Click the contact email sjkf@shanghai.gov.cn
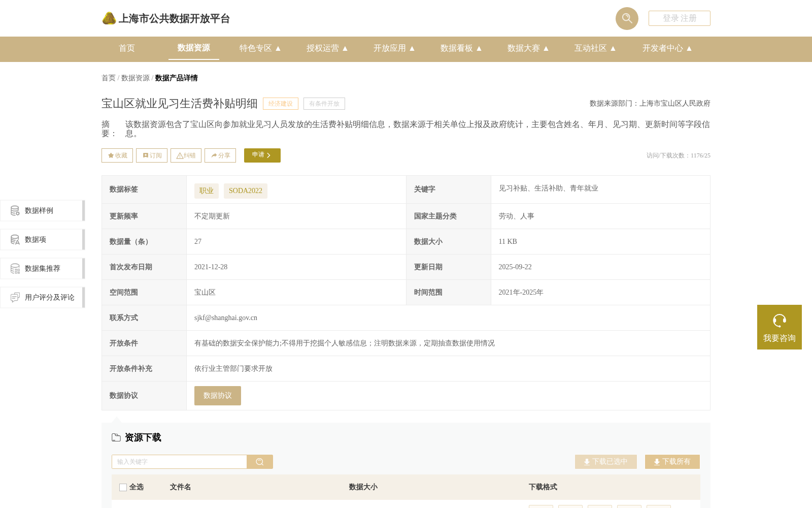The image size is (812, 508). (x=226, y=318)
